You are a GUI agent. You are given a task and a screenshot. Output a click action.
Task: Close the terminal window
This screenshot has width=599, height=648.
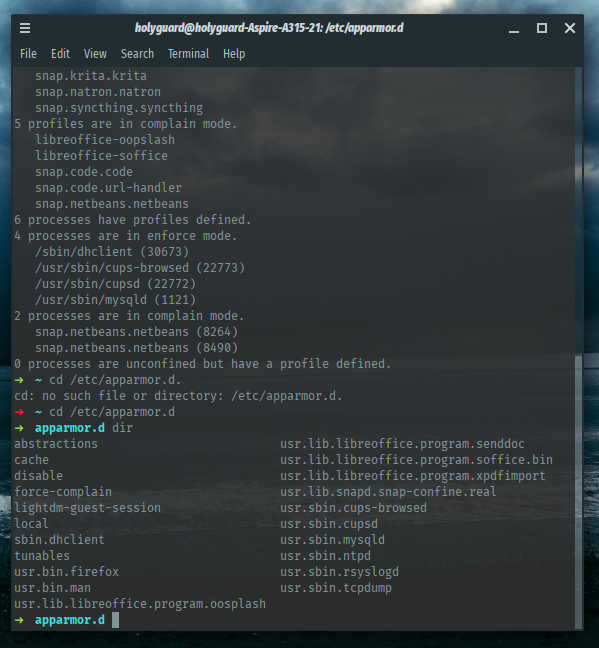tap(570, 28)
